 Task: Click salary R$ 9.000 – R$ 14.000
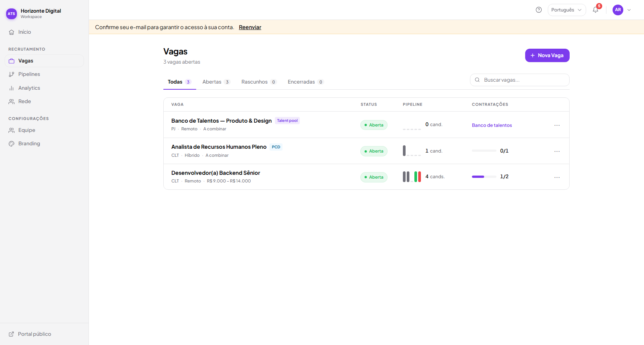229,181
